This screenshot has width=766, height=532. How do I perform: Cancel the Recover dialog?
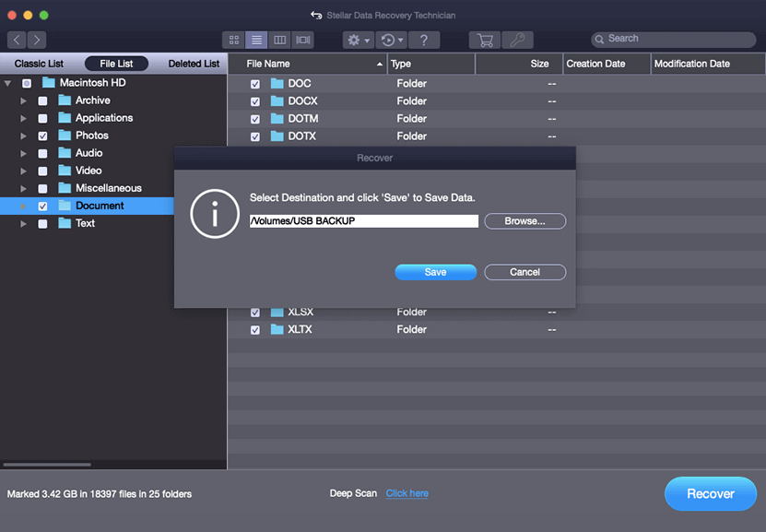[525, 272]
